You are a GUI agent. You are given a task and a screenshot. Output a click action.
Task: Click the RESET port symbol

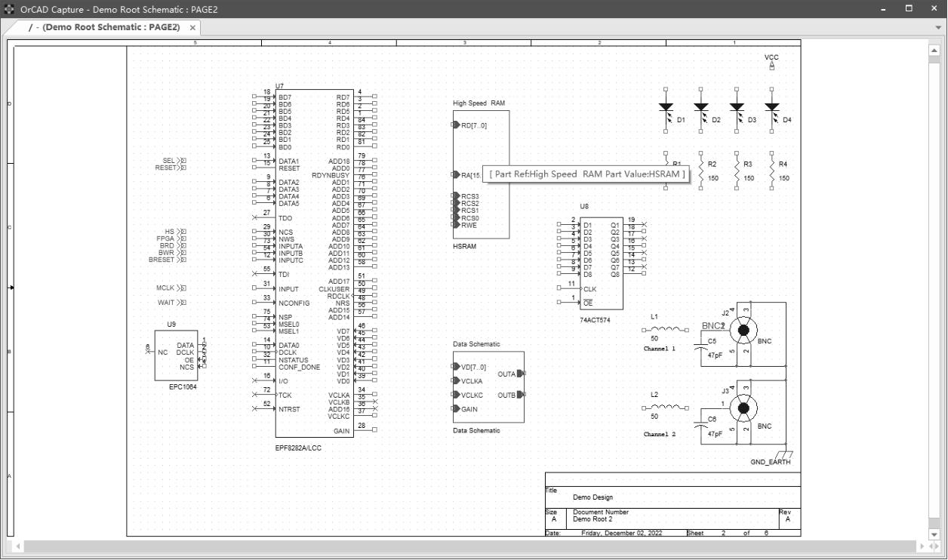(x=182, y=168)
